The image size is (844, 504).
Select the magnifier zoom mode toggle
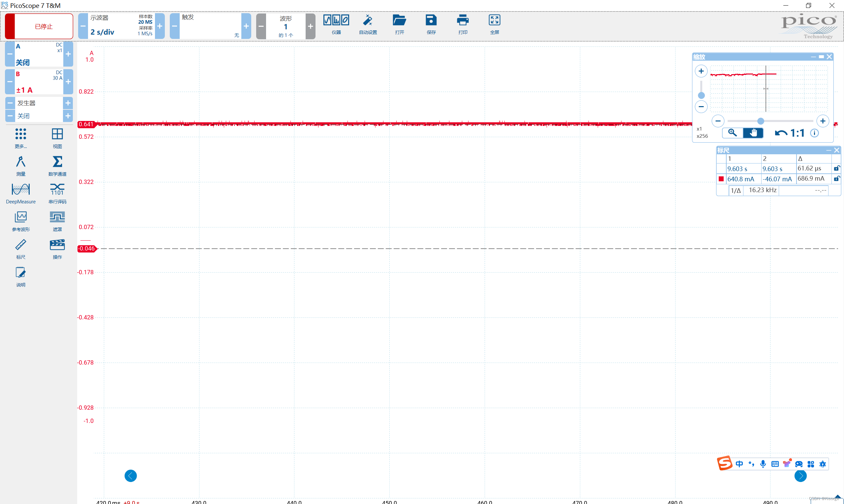coord(732,133)
